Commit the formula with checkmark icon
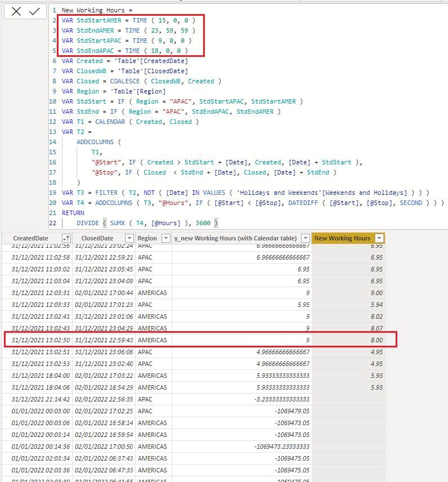 pyautogui.click(x=34, y=12)
